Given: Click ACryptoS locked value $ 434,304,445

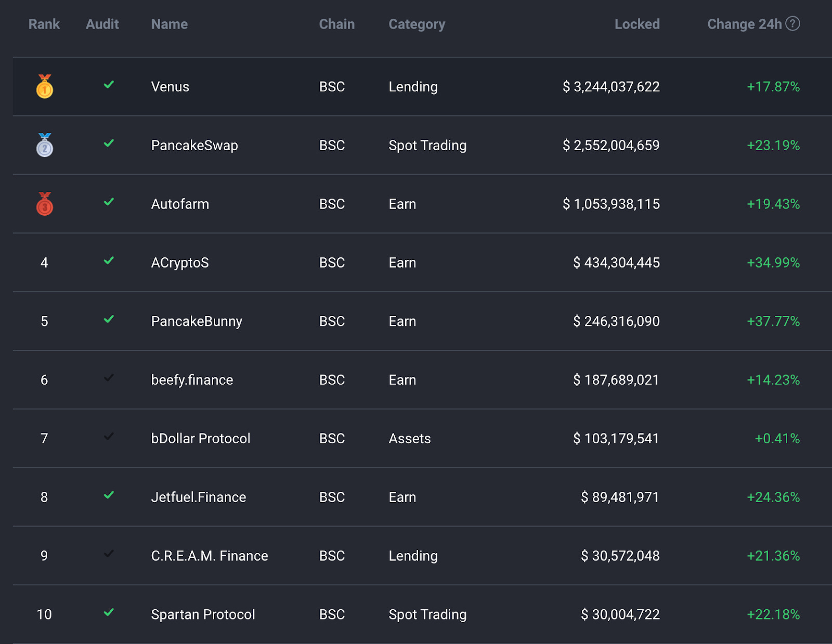Looking at the screenshot, I should [x=616, y=263].
